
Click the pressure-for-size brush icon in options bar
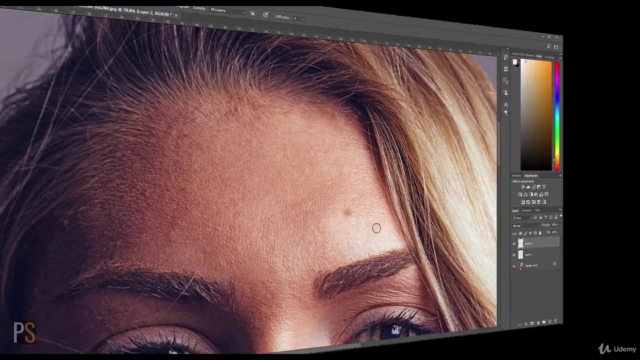coord(266,14)
